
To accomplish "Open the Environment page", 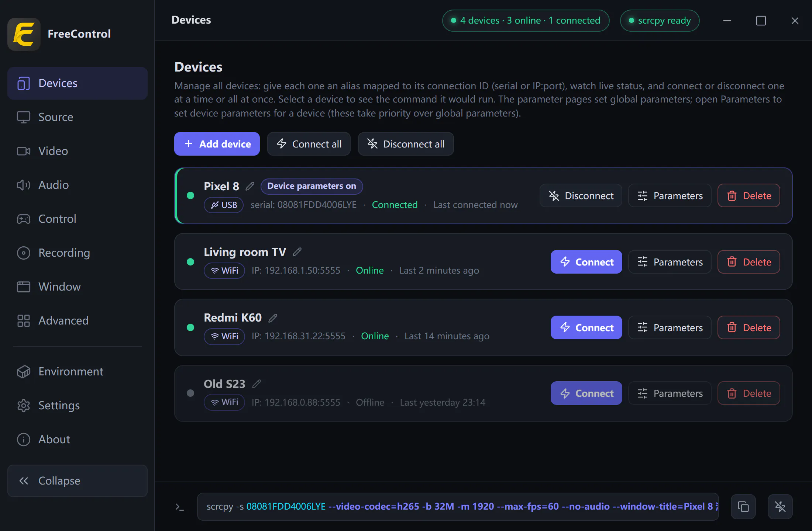I will point(78,372).
